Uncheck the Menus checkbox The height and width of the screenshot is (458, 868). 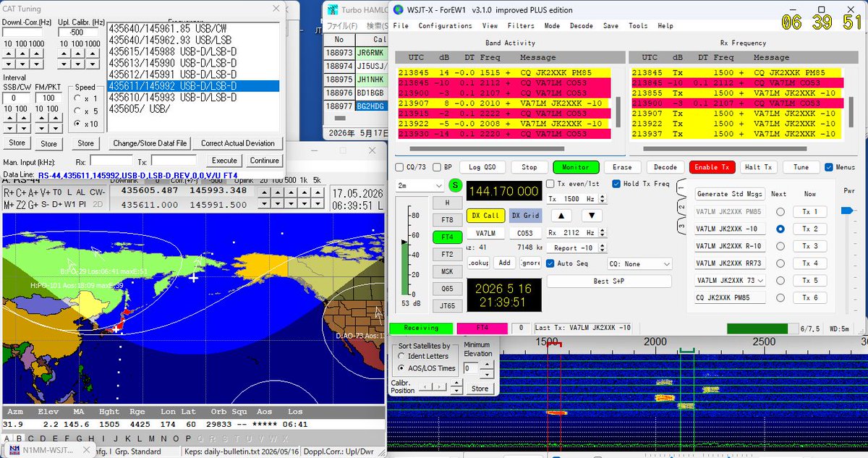point(828,167)
